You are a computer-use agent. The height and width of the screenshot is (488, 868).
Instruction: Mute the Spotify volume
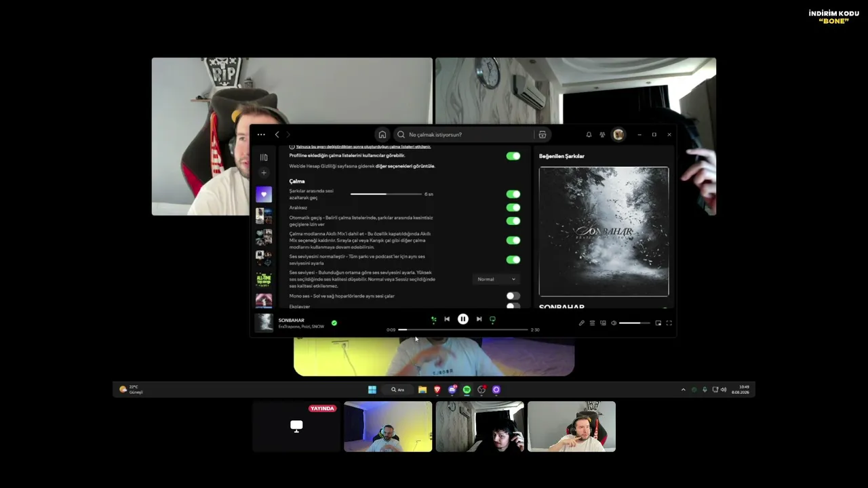[614, 323]
